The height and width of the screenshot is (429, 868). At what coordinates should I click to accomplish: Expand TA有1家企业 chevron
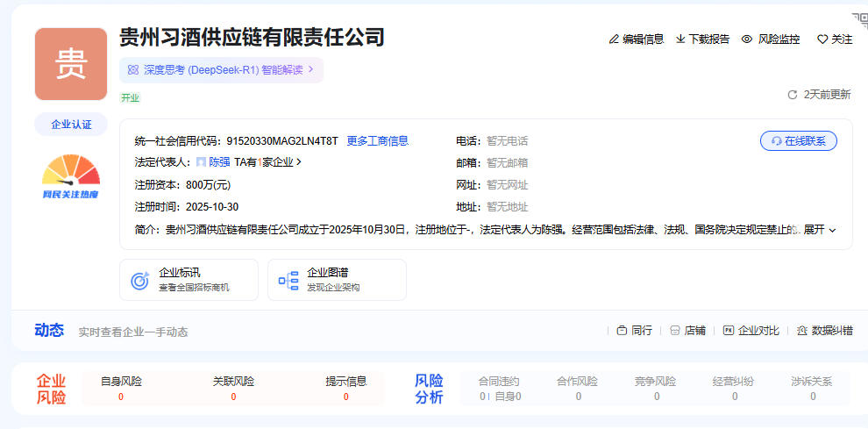[x=300, y=162]
